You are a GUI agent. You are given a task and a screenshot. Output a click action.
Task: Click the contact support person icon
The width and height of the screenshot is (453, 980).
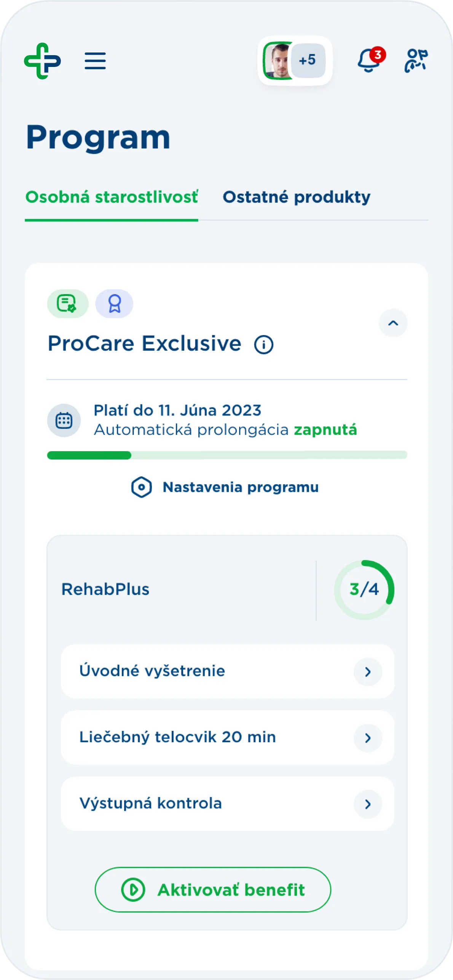pyautogui.click(x=416, y=60)
